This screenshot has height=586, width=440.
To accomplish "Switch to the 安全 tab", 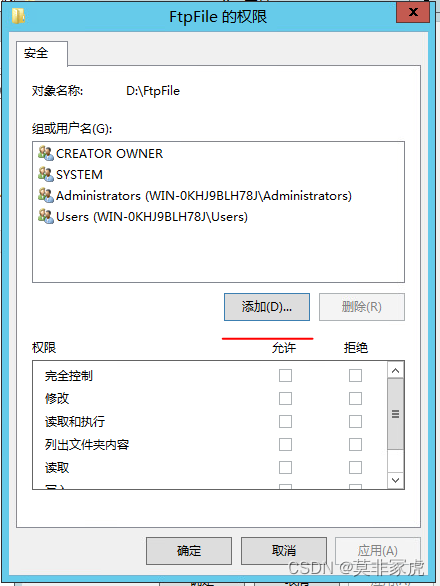I will tap(37, 53).
